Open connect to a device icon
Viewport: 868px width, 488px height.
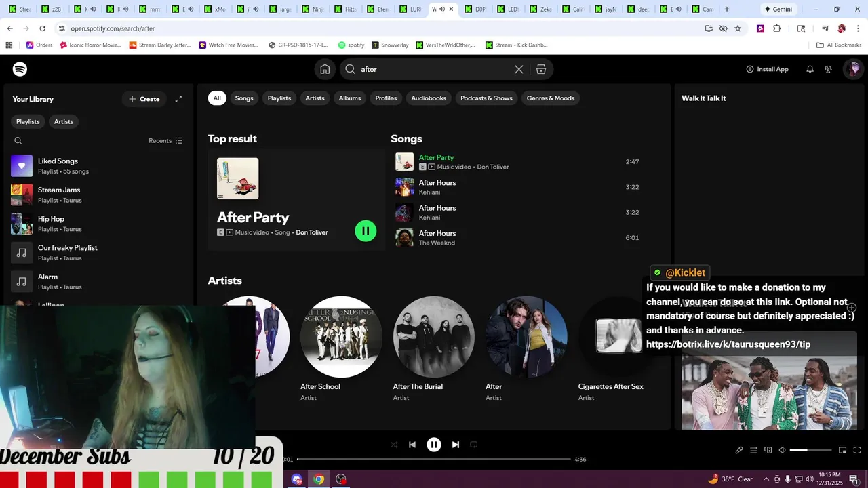tap(768, 450)
